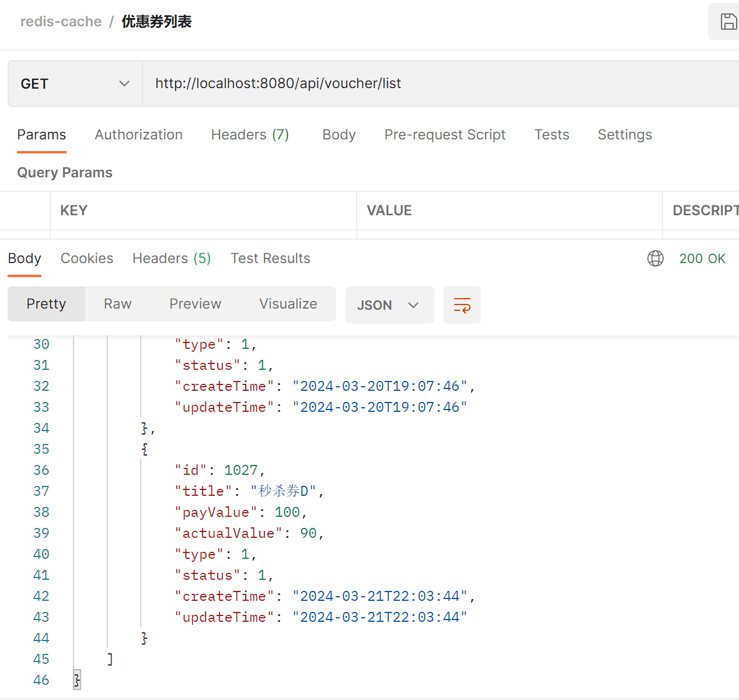Click the "type": 1 on line 40
Screen dimensions: 739x700
coord(216,554)
